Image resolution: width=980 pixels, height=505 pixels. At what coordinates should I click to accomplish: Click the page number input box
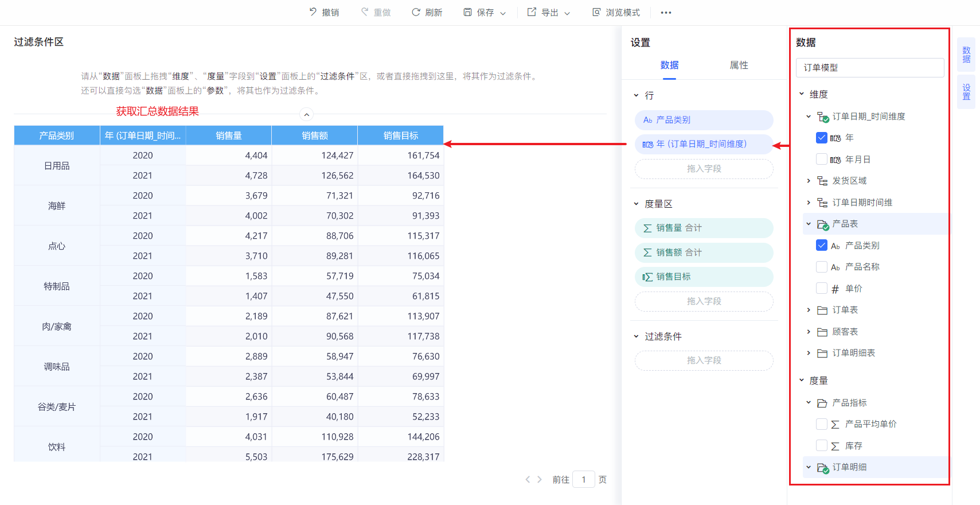[584, 479]
